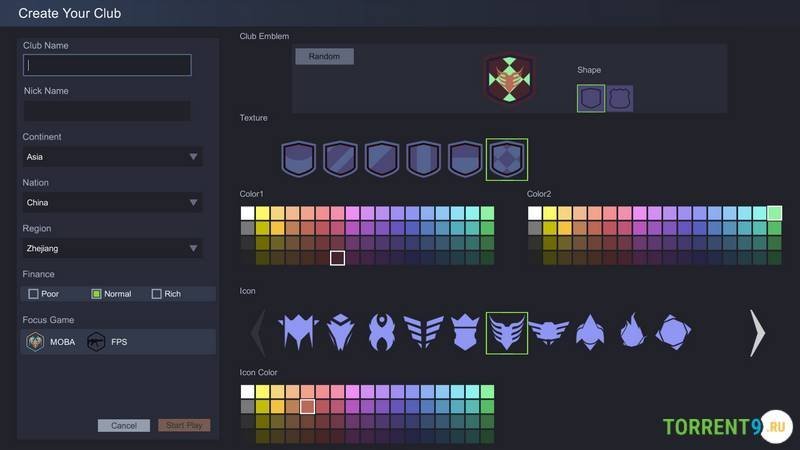
Task: Click the Random emblem button
Action: coord(324,57)
